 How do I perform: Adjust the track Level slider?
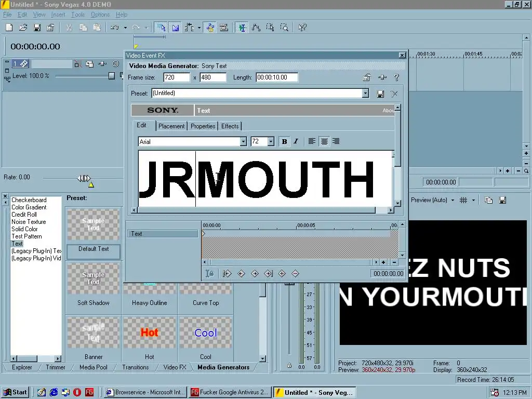tap(112, 76)
